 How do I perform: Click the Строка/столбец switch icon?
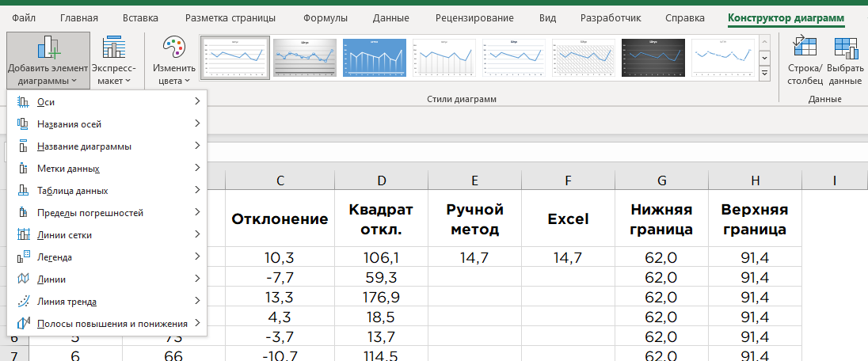pyautogui.click(x=805, y=47)
